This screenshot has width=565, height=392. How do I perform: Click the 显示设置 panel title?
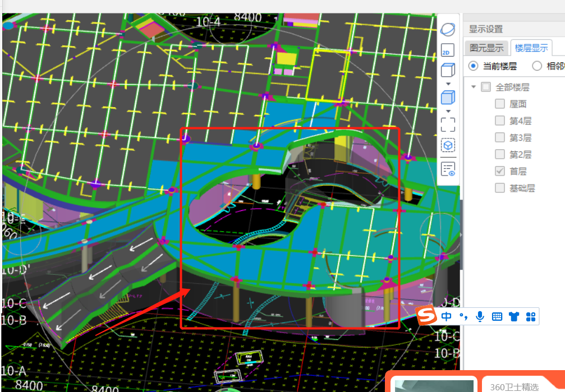[486, 29]
